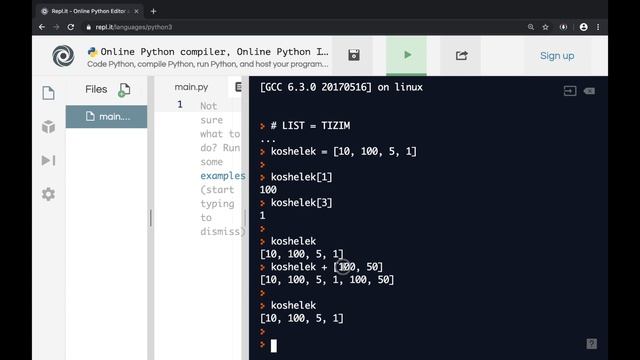640x360 pixels.
Task: Add a new file in Files panel
Action: [x=124, y=90]
